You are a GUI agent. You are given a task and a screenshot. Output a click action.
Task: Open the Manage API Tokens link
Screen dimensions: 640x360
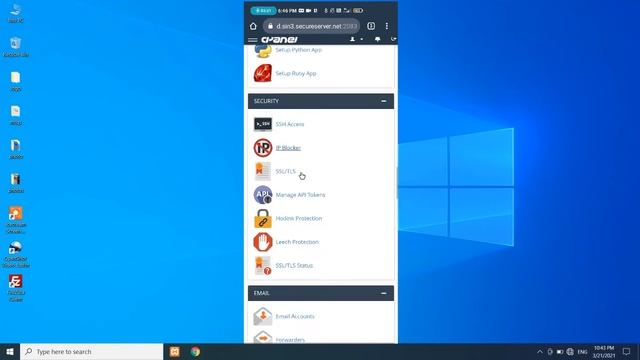coord(300,195)
